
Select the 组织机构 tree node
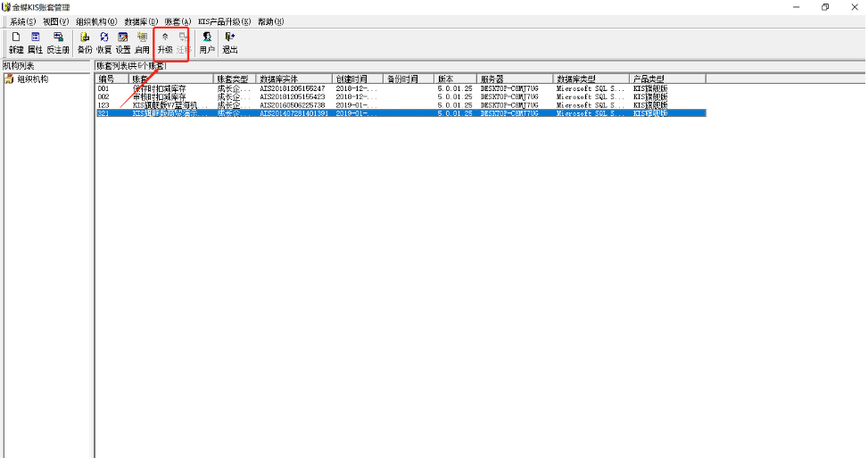[33, 79]
